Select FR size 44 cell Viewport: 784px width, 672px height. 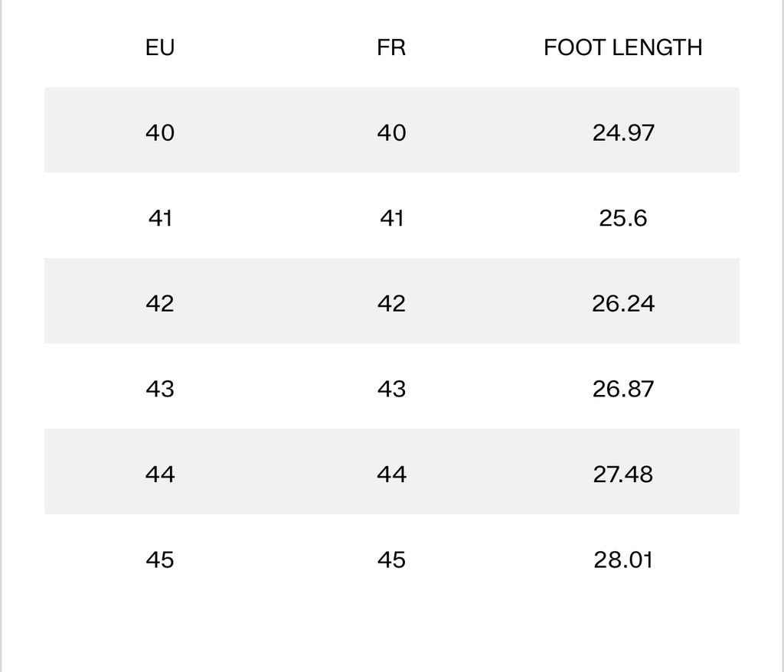click(391, 474)
